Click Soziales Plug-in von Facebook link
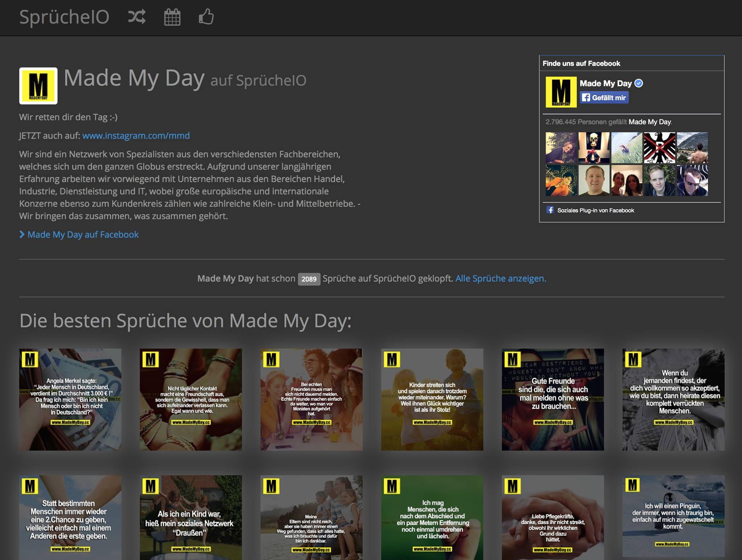The height and width of the screenshot is (560, 742). click(x=596, y=210)
